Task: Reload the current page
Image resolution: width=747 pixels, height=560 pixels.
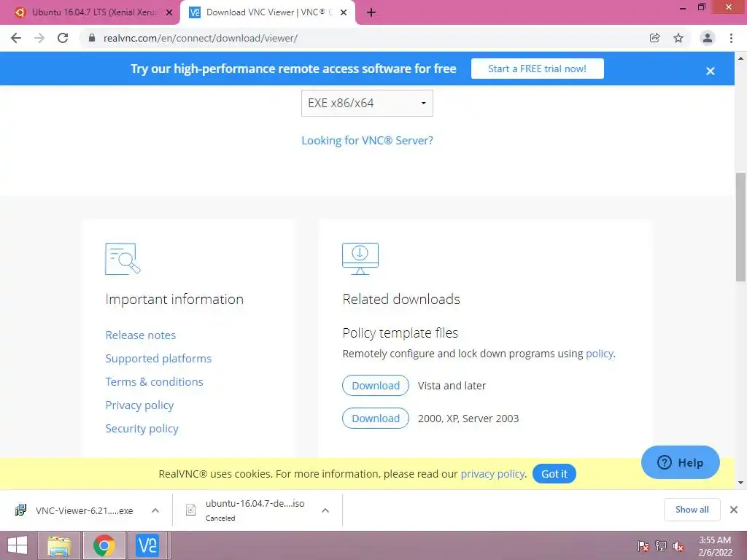Action: tap(63, 38)
